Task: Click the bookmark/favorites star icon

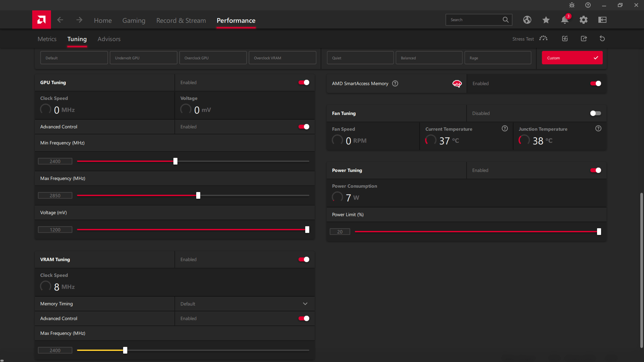Action: click(x=546, y=20)
